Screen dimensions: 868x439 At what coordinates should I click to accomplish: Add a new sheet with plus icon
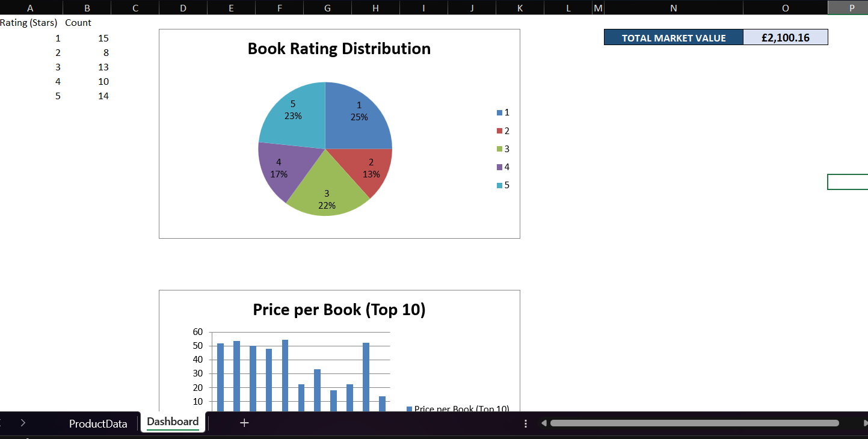coord(244,423)
